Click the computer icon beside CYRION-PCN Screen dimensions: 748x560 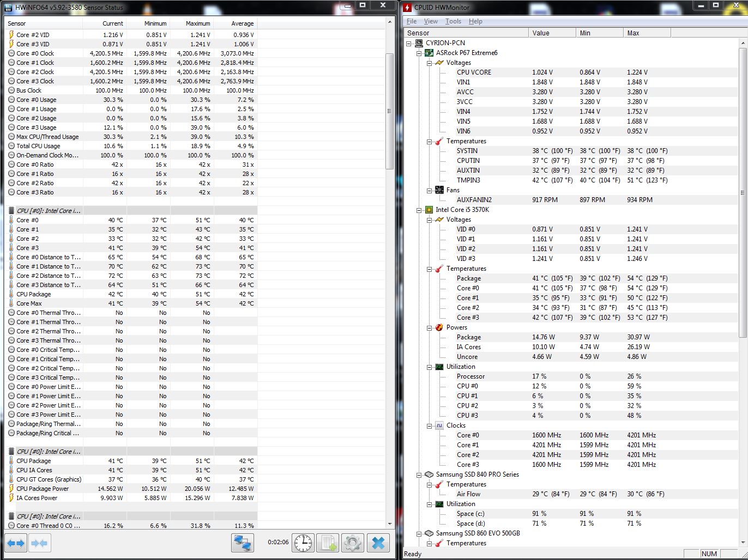point(419,43)
